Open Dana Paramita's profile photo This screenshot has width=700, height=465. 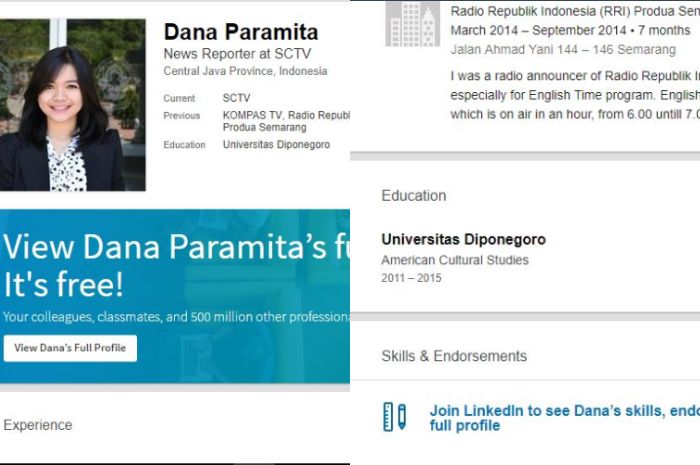pyautogui.click(x=72, y=105)
